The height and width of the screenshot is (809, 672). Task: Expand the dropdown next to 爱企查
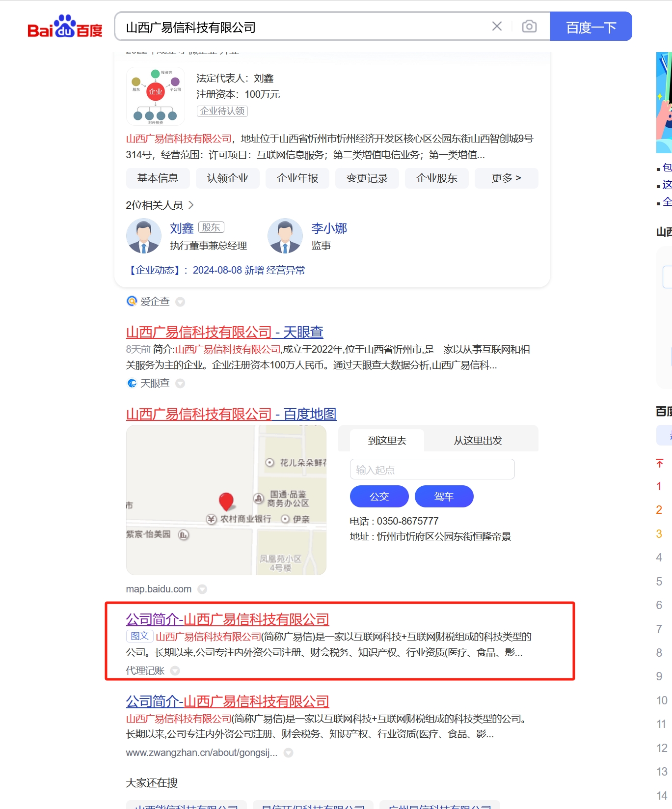(180, 302)
